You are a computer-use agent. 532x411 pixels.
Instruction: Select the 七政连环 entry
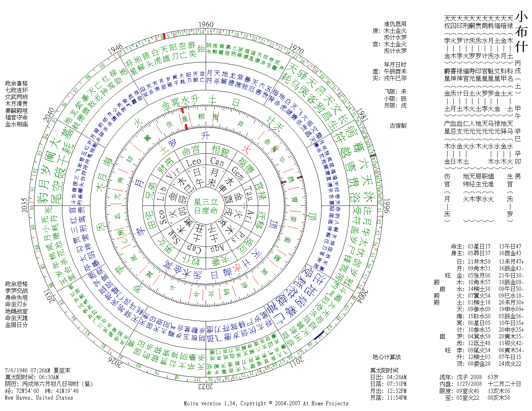[16, 90]
